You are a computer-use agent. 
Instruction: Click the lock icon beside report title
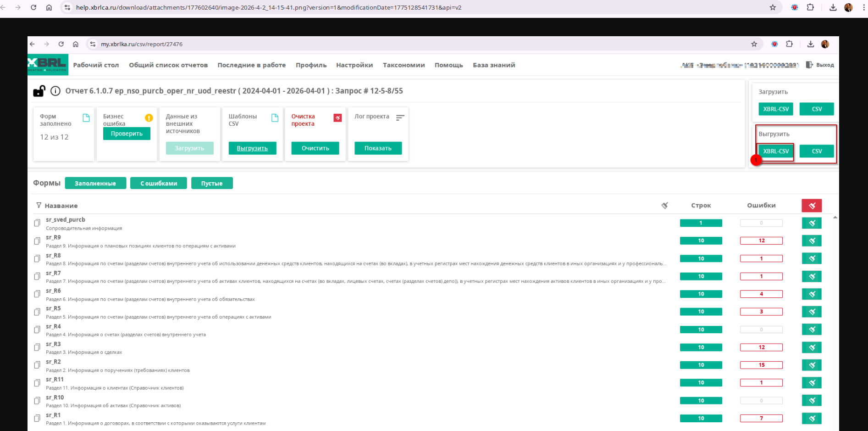click(x=39, y=91)
